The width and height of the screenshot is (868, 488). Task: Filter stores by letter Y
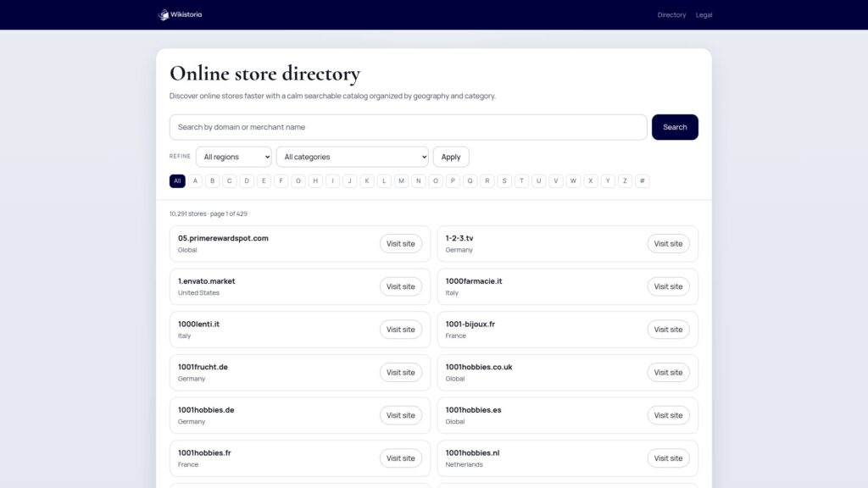607,181
